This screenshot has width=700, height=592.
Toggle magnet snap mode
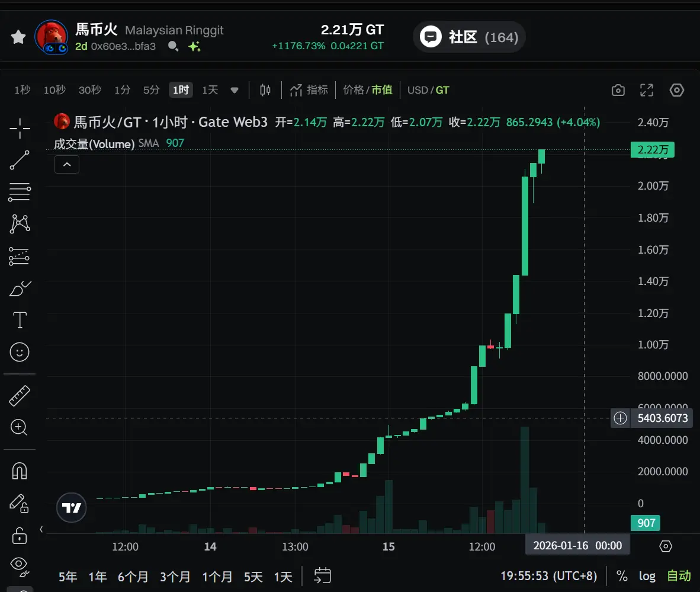[20, 471]
